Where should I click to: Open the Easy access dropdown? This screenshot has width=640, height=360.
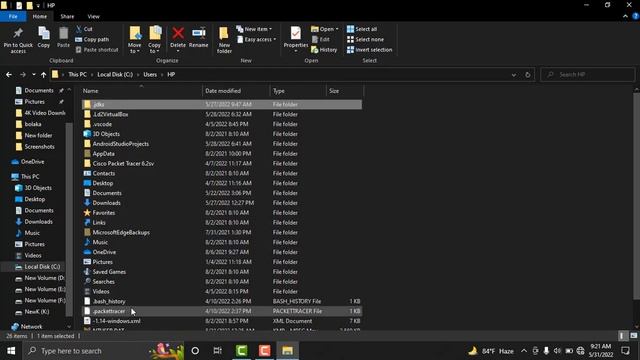click(257, 40)
